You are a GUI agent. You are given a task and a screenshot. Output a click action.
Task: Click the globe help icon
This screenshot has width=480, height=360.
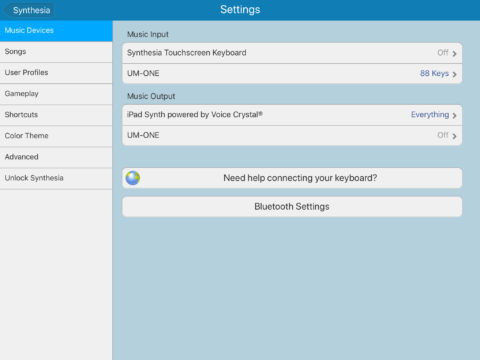(x=133, y=178)
